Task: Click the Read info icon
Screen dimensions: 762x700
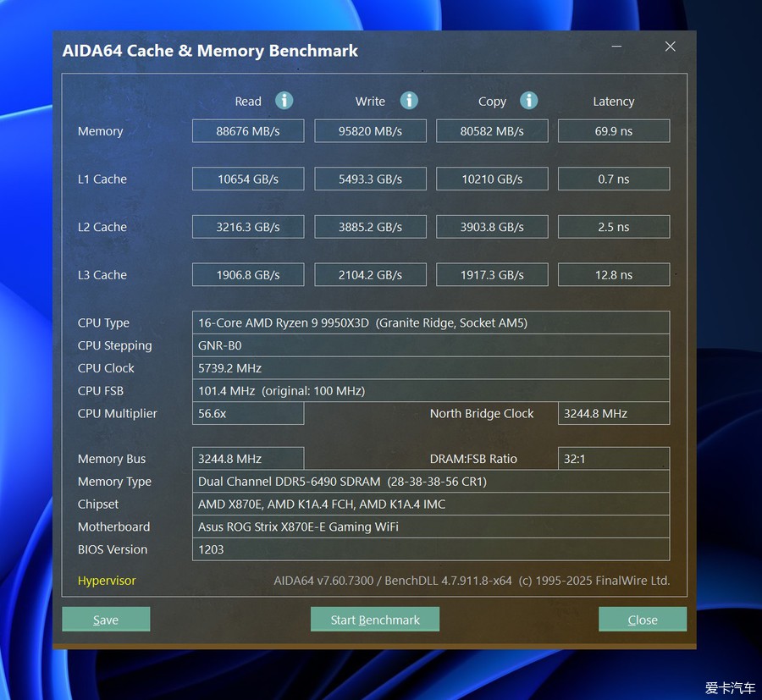Action: pyautogui.click(x=284, y=101)
